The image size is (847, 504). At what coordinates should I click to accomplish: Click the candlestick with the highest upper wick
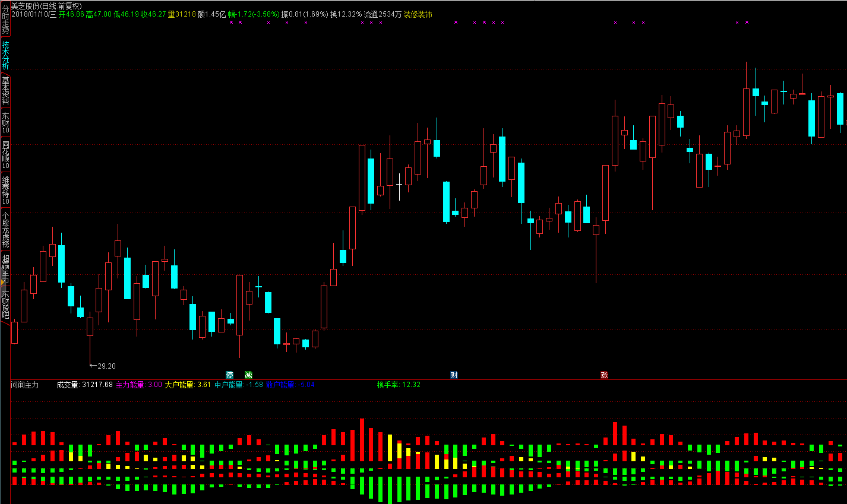746,112
